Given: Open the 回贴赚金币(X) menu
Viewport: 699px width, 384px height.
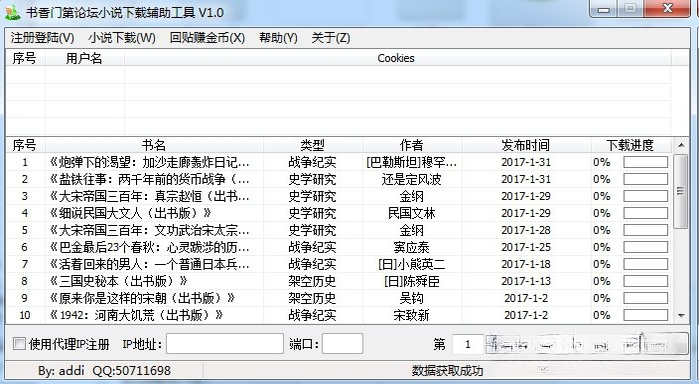Looking at the screenshot, I should (x=207, y=38).
